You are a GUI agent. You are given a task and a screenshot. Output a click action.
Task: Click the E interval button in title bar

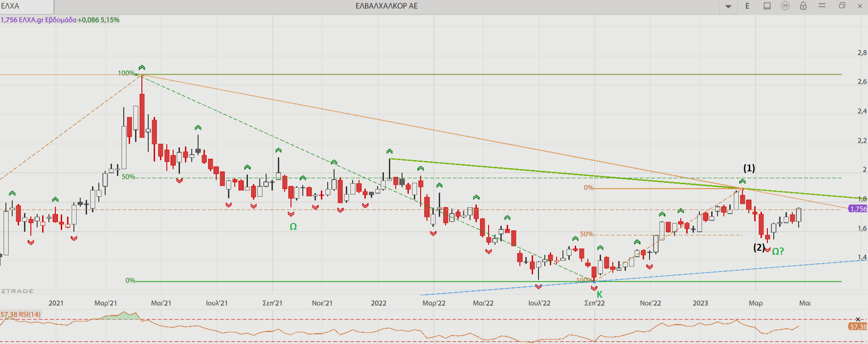747,6
